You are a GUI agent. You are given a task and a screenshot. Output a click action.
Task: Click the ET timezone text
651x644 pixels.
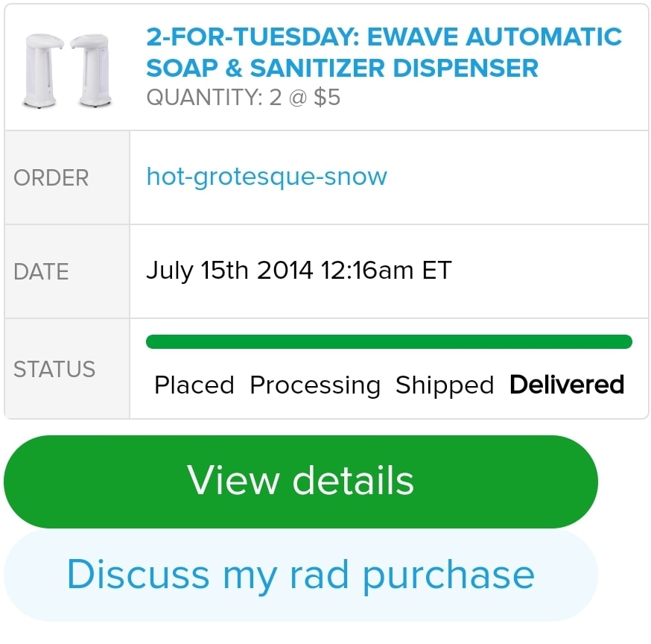point(436,270)
